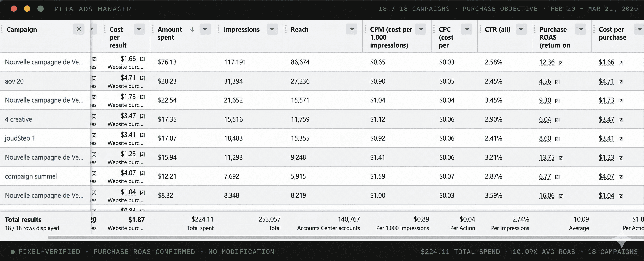Expand the Impressions column options arrow
644x261 pixels.
(x=272, y=29)
